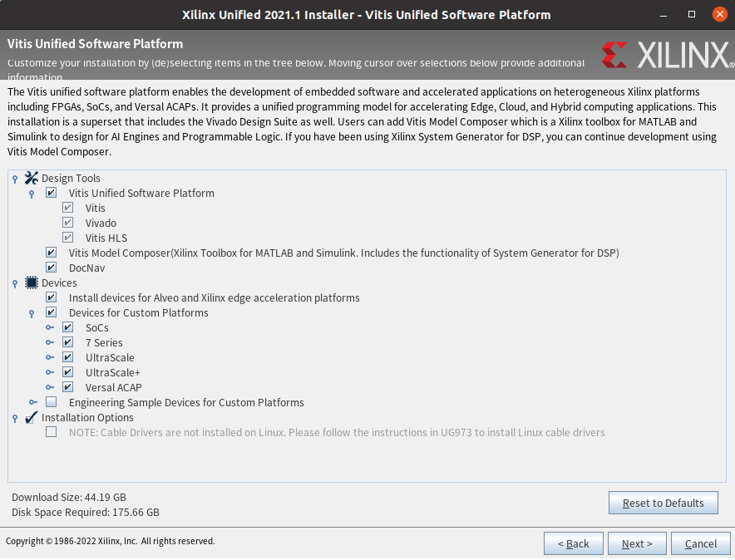Image resolution: width=735 pixels, height=560 pixels.
Task: Collapse the Installation Options node
Action: 15,418
